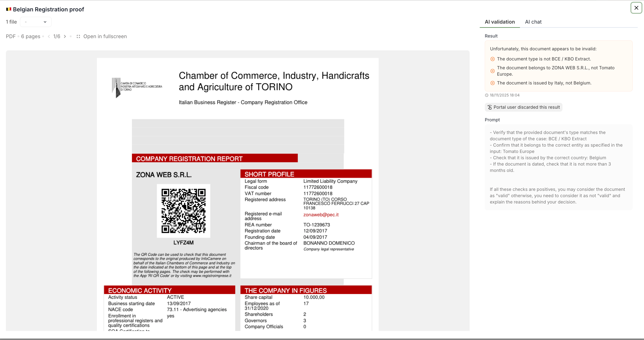Close the Belgian Registration proof dialog

pyautogui.click(x=636, y=8)
